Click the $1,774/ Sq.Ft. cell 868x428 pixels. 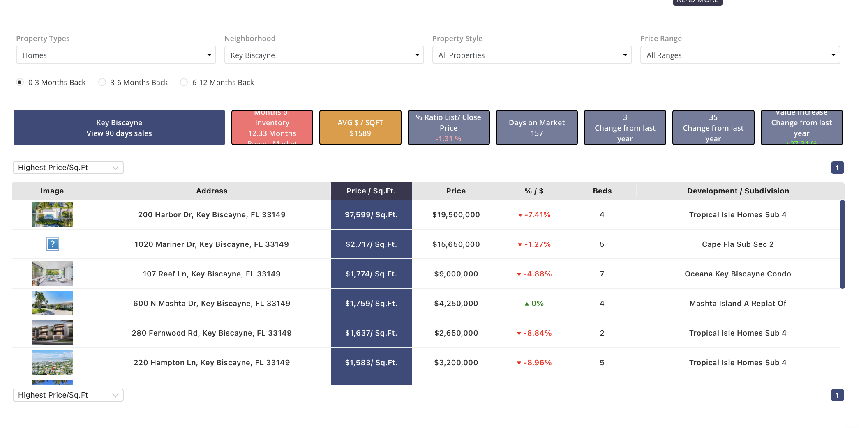(x=371, y=274)
